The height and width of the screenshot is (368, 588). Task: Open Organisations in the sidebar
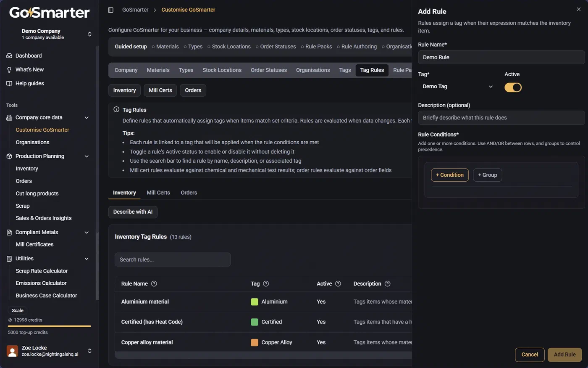click(x=32, y=142)
